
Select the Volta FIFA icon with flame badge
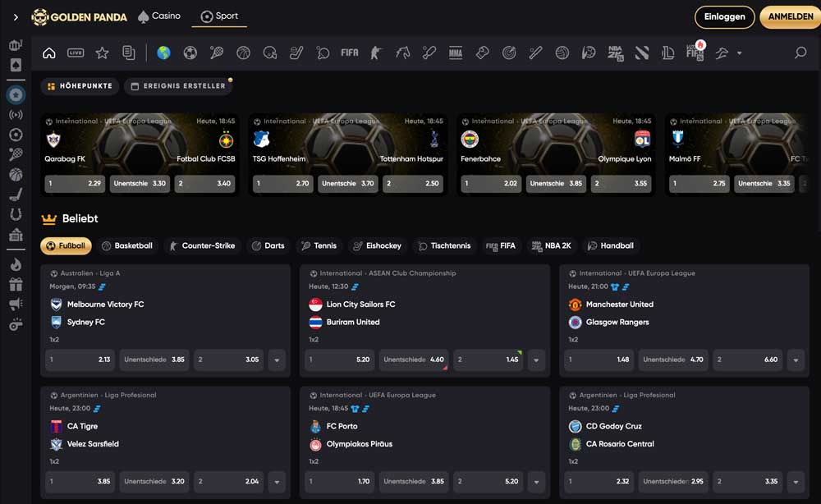695,52
